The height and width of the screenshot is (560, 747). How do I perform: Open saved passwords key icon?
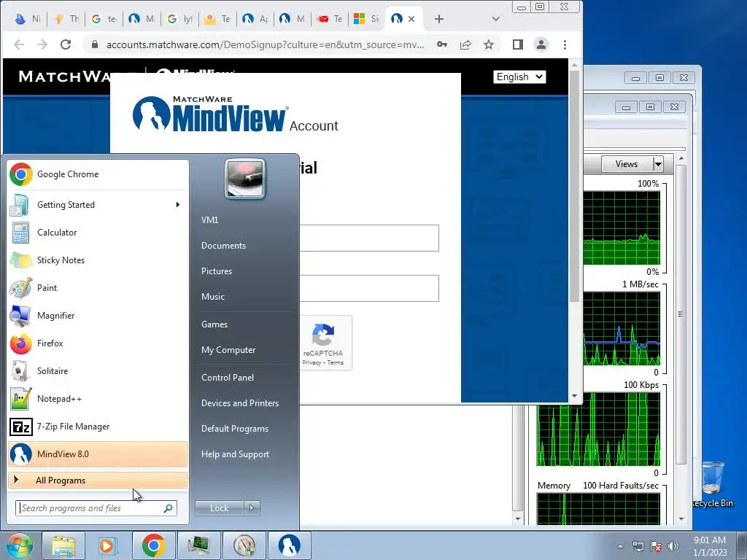point(441,44)
